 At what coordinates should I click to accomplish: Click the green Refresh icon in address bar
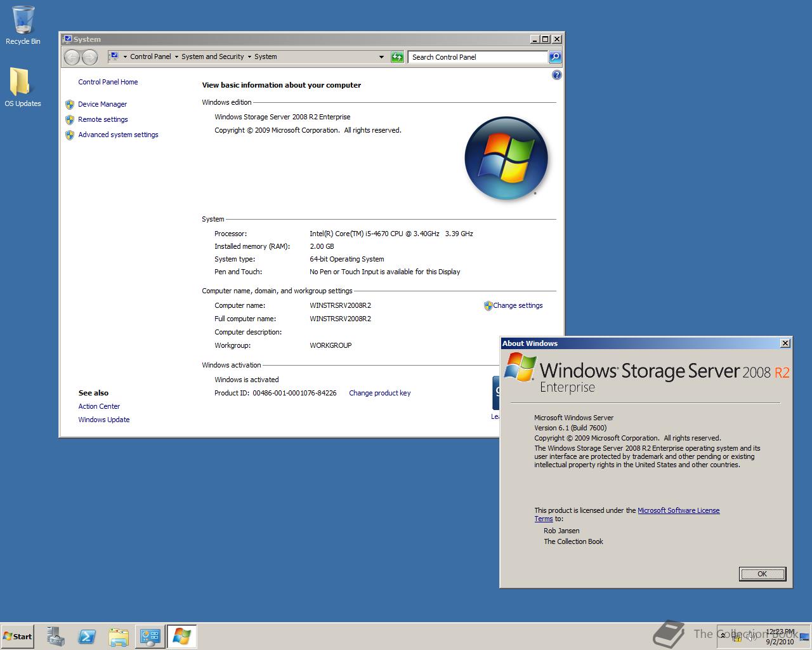[x=397, y=56]
